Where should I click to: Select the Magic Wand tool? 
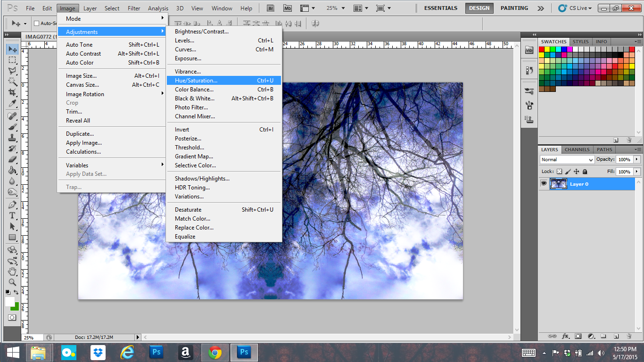coord(12,82)
